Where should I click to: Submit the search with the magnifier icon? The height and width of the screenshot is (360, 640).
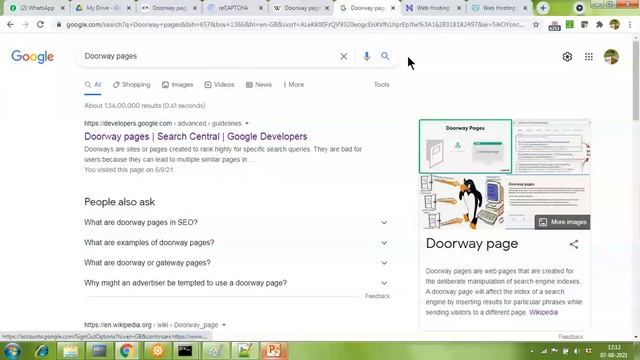click(x=385, y=56)
